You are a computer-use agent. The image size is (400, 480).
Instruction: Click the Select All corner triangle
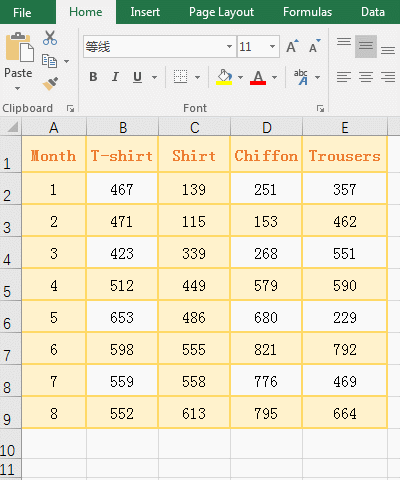[13, 127]
